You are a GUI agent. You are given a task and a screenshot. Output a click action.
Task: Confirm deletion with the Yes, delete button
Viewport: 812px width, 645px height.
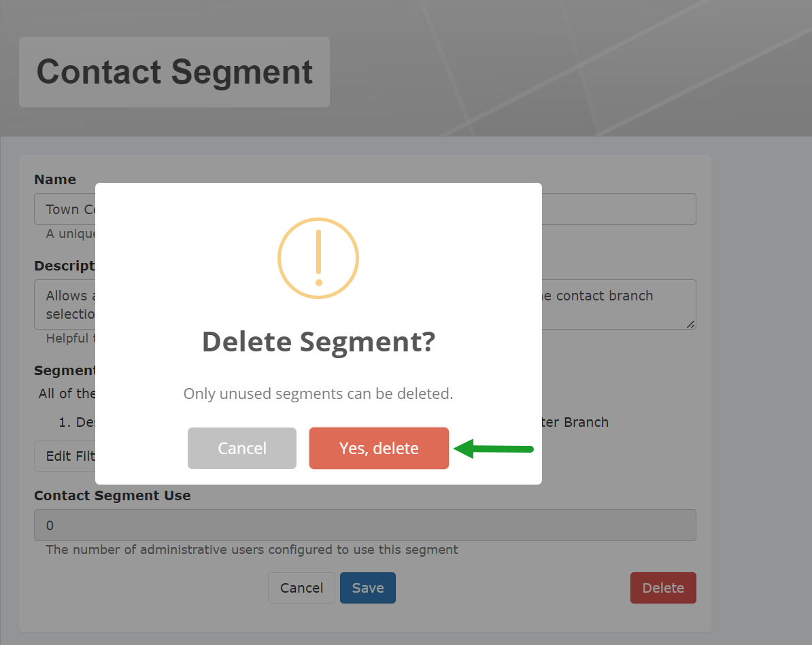coord(379,448)
